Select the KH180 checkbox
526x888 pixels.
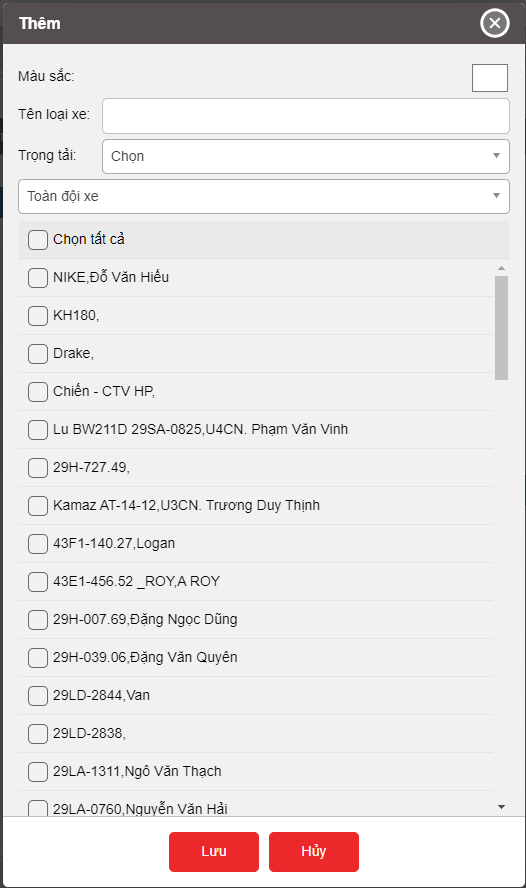point(38,315)
